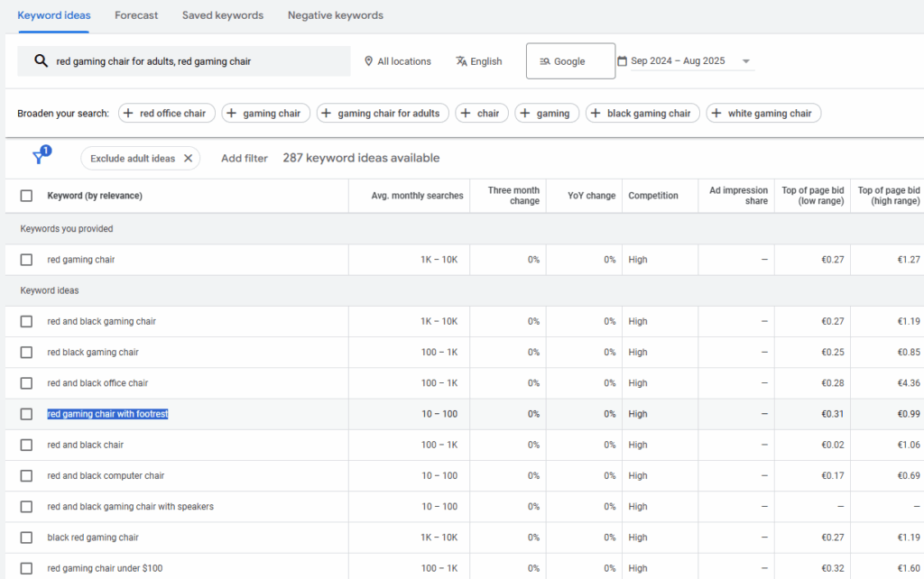Add 'red office chair' to broaden search
Viewport: 924px width, 579px height.
(x=166, y=114)
